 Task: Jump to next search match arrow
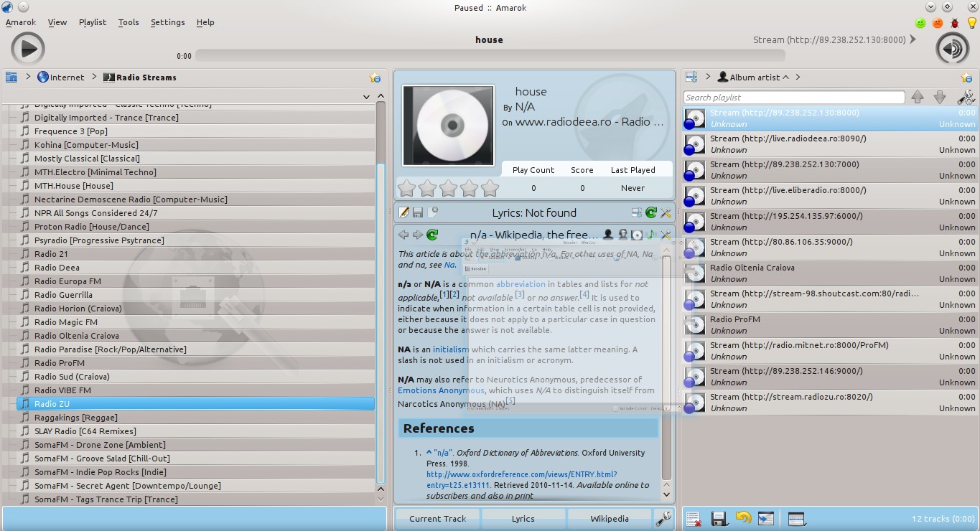pyautogui.click(x=939, y=97)
